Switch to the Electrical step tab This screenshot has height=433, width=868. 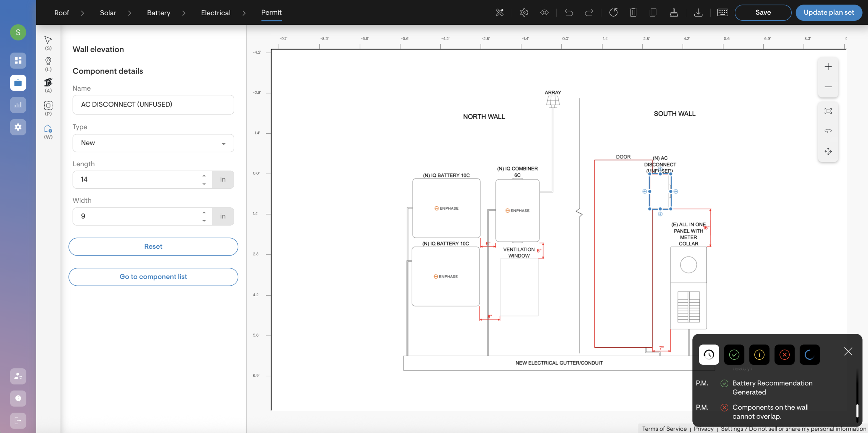point(216,13)
